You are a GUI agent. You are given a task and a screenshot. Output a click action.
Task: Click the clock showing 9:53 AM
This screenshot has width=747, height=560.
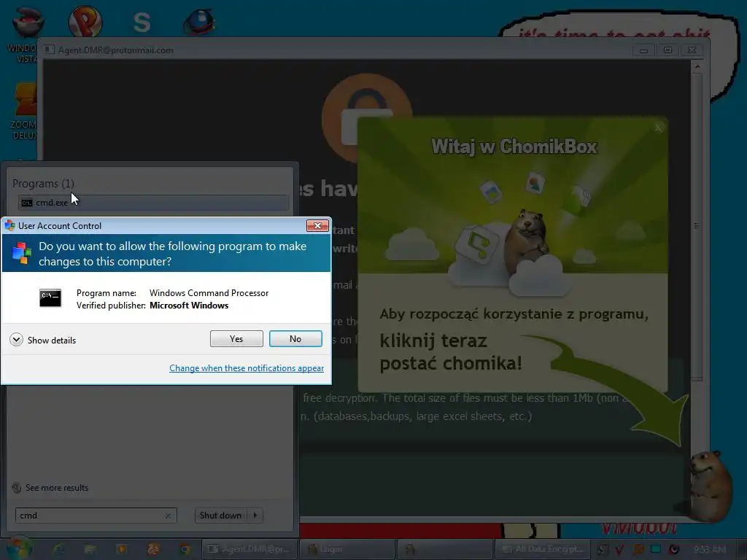(710, 549)
